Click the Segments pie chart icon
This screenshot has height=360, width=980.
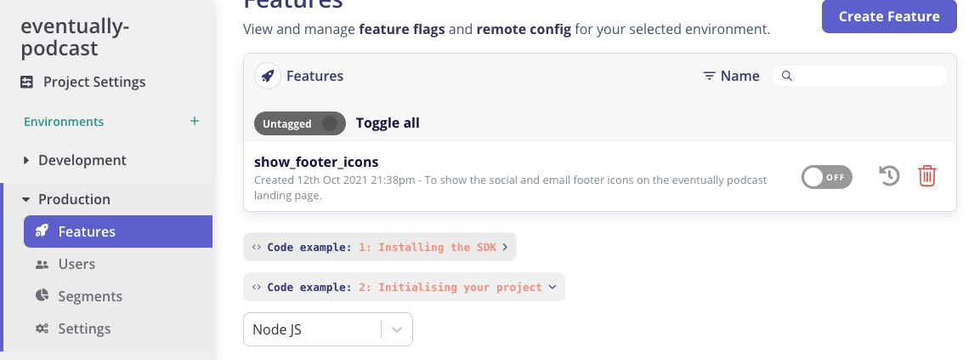click(x=42, y=296)
